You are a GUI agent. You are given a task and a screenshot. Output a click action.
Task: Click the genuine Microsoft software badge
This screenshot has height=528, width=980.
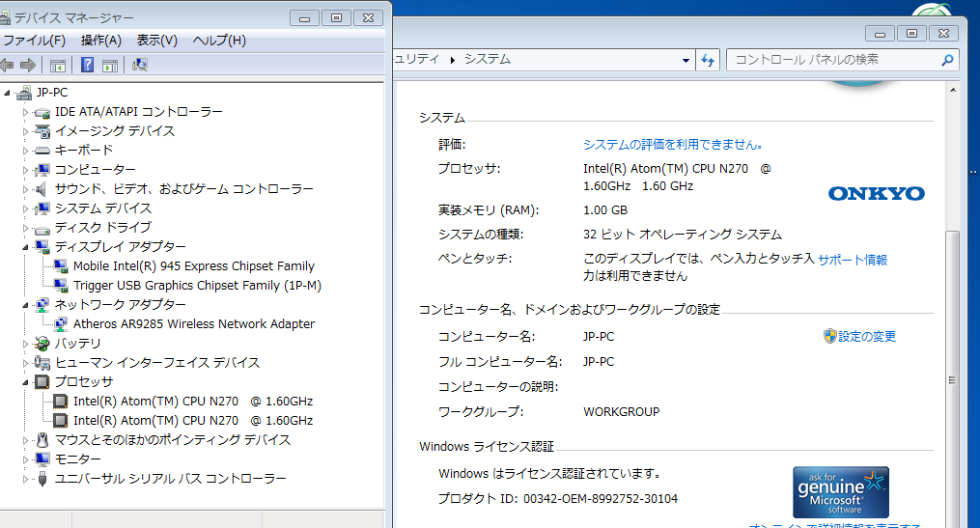841,491
